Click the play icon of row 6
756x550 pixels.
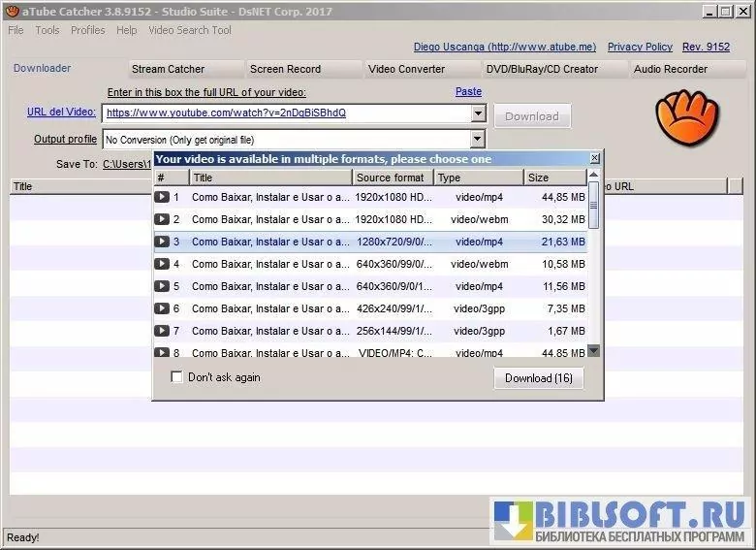coord(162,308)
